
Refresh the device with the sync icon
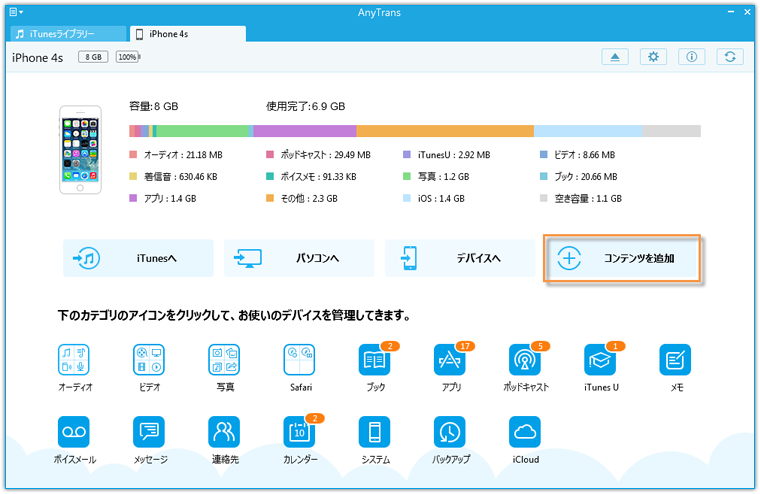click(x=730, y=57)
